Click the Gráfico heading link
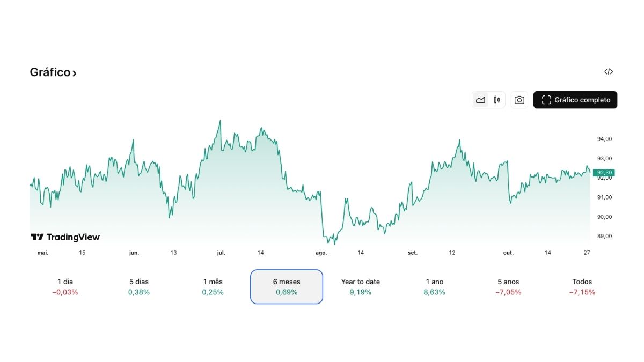This screenshot has width=644, height=362. coord(48,72)
